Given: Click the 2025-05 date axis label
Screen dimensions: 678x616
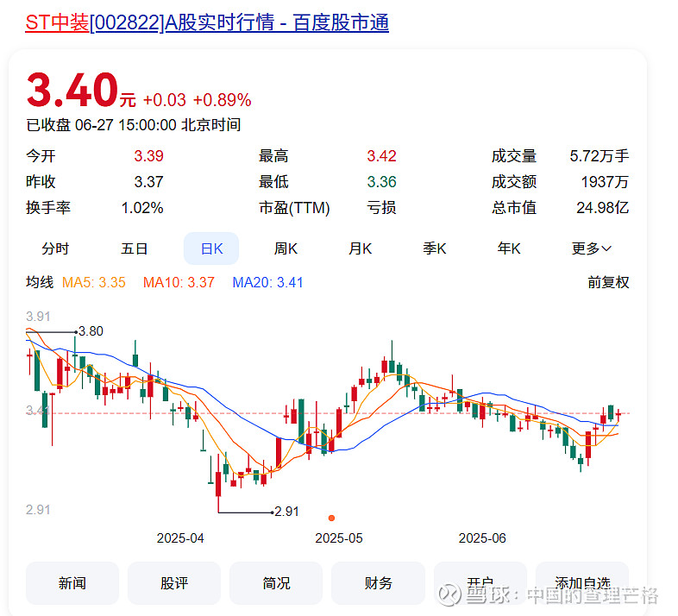Looking at the screenshot, I should pos(339,538).
